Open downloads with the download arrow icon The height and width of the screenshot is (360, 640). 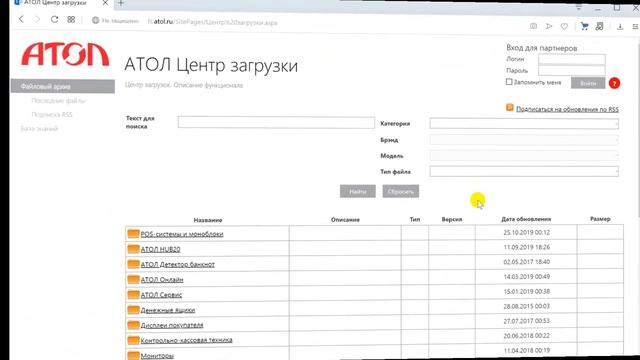click(x=620, y=27)
